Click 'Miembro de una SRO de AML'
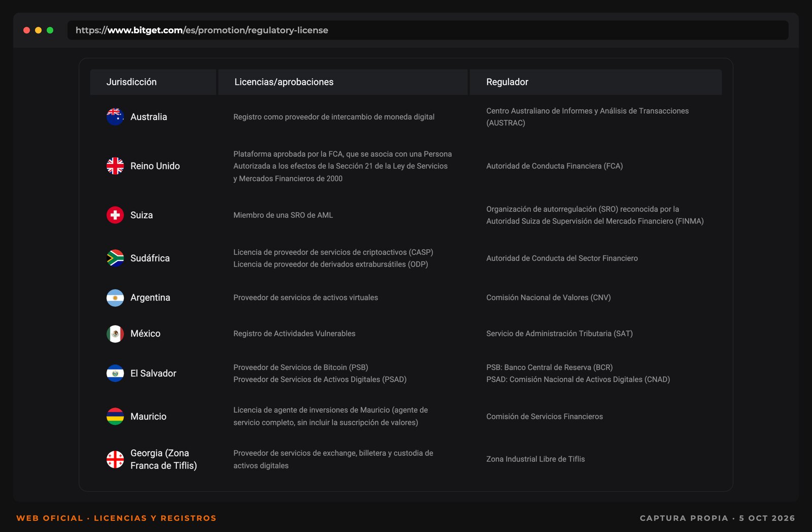The image size is (812, 532). pos(283,215)
